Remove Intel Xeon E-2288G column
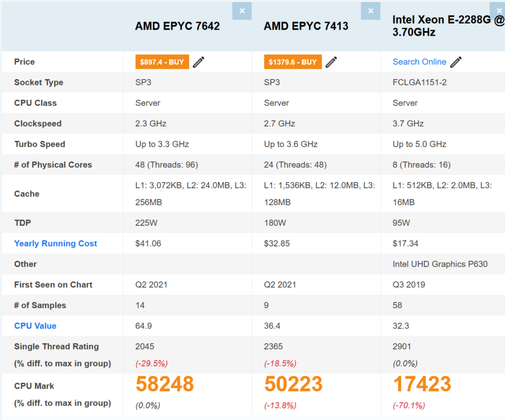 click(x=498, y=11)
